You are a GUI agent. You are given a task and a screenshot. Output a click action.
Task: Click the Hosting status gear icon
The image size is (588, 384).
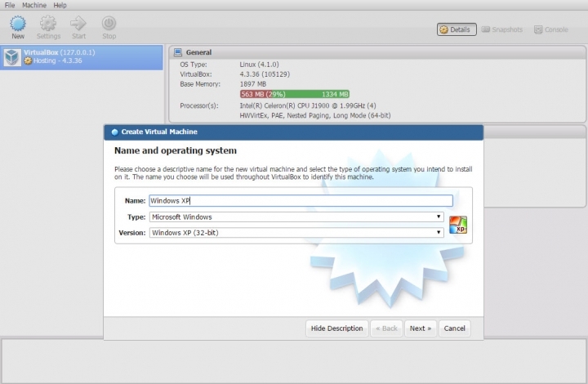point(28,60)
